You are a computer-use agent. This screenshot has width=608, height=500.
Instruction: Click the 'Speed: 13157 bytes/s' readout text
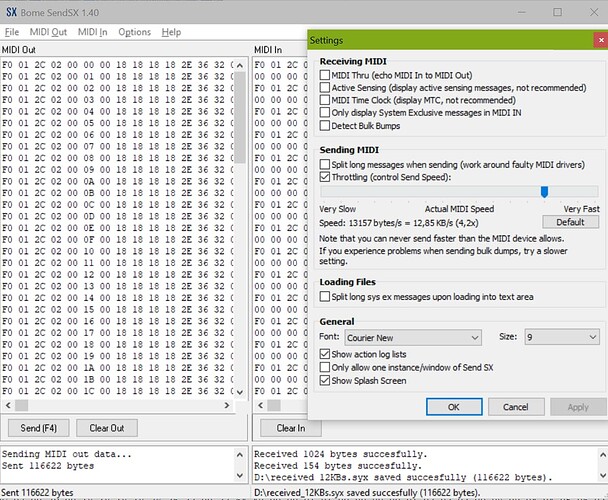tap(399, 223)
